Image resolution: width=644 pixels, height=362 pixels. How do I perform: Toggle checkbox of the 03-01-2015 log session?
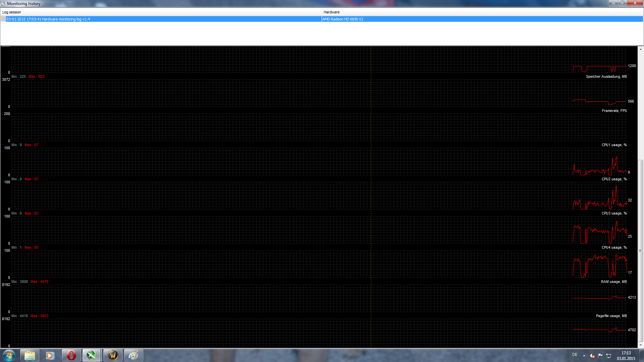coord(3,19)
